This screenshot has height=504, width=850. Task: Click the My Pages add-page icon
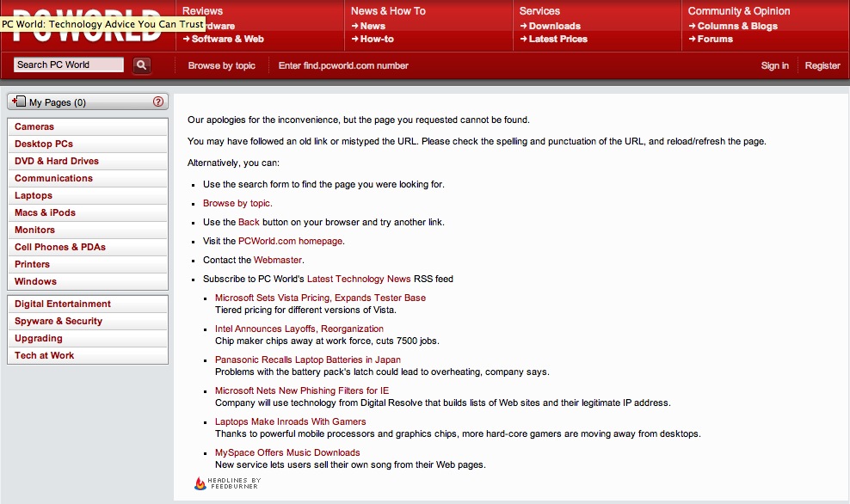(19, 101)
